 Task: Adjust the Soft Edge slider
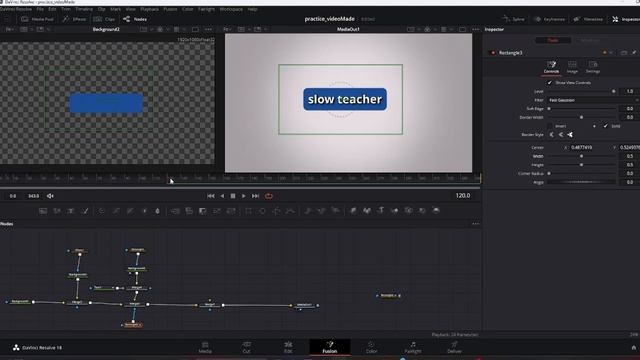tap(582, 109)
